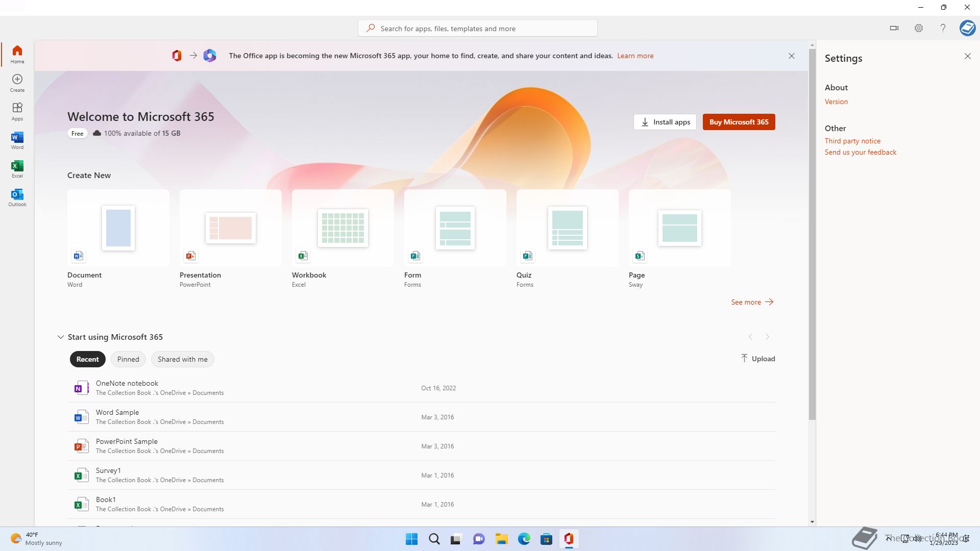
Task: Open the PowerPoint Sample file
Action: tap(421, 446)
